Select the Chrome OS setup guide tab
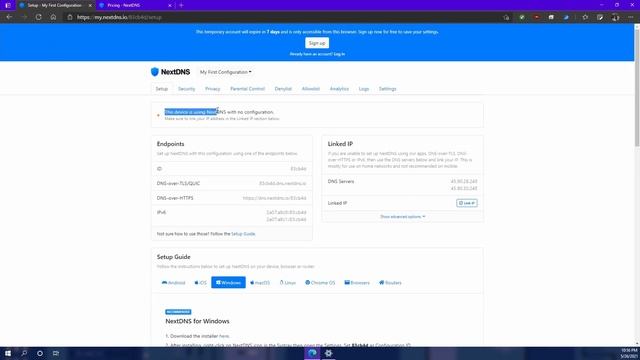This screenshot has height=360, width=640. tap(320, 282)
